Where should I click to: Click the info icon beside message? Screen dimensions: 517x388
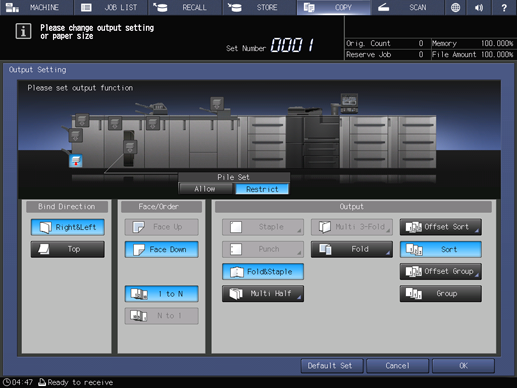click(23, 31)
